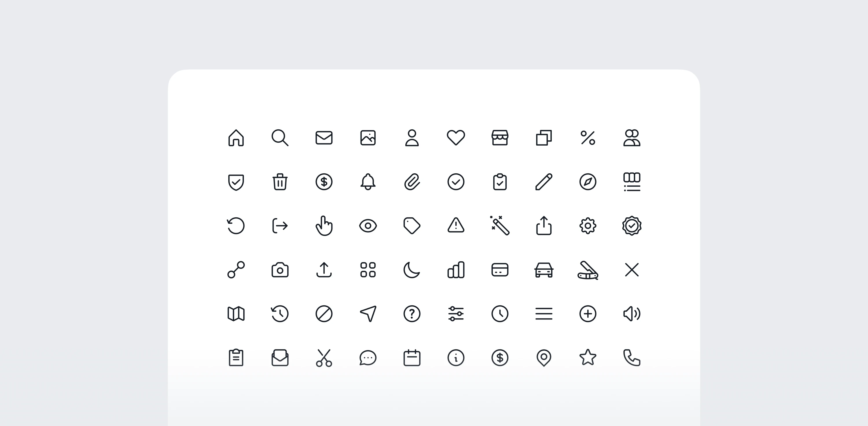The height and width of the screenshot is (426, 868).
Task: Click the storefront shop icon
Action: click(x=500, y=138)
